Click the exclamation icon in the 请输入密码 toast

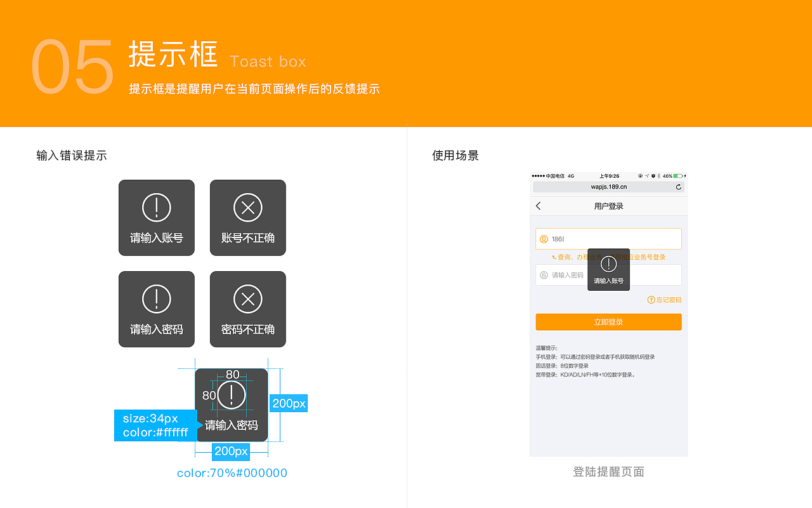tap(156, 298)
